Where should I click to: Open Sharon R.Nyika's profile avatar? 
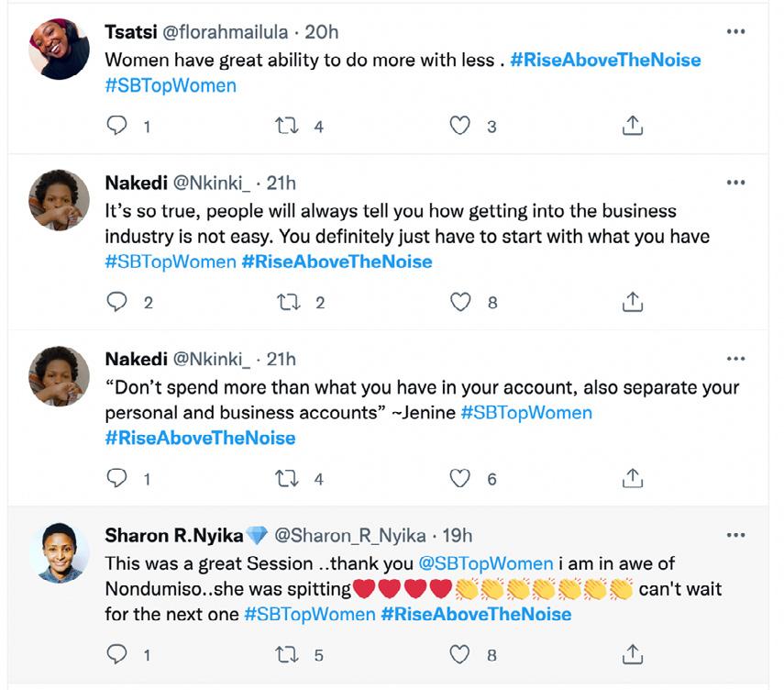click(x=59, y=552)
